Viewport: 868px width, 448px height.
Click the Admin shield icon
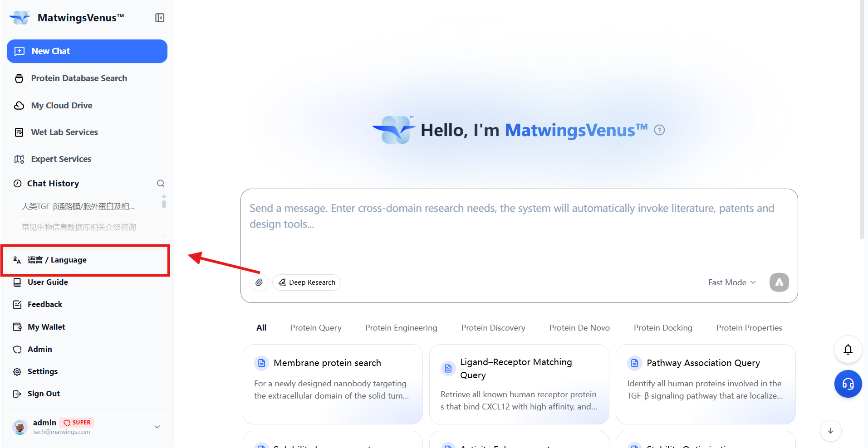pos(17,349)
